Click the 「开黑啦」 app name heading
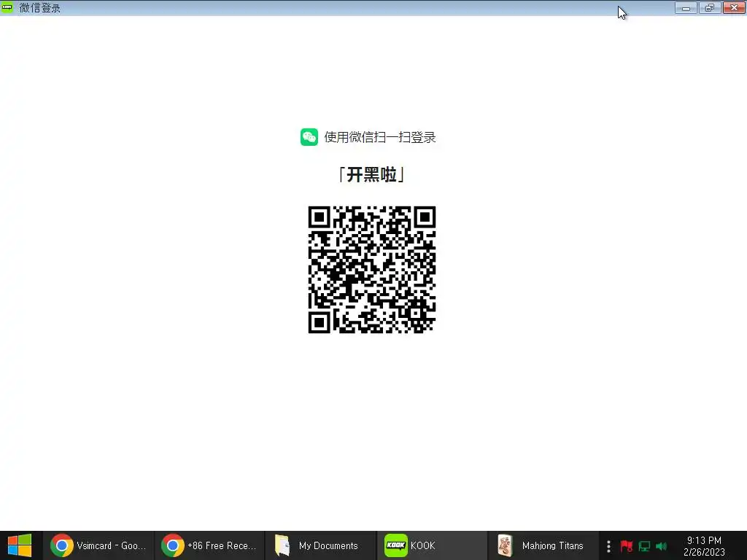This screenshot has width=747, height=560. click(x=371, y=175)
